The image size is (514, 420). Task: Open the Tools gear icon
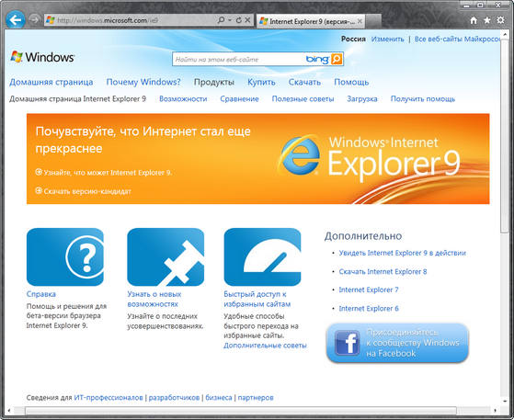point(500,20)
